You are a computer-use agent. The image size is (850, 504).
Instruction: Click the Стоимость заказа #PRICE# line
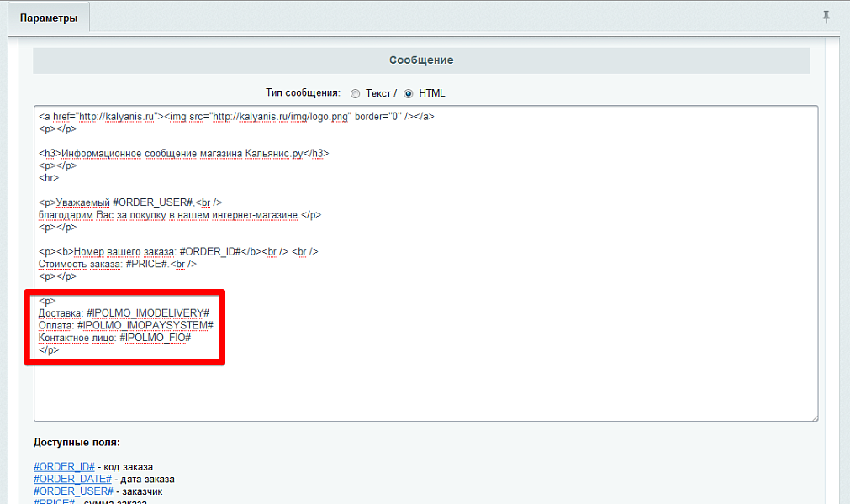click(x=117, y=264)
